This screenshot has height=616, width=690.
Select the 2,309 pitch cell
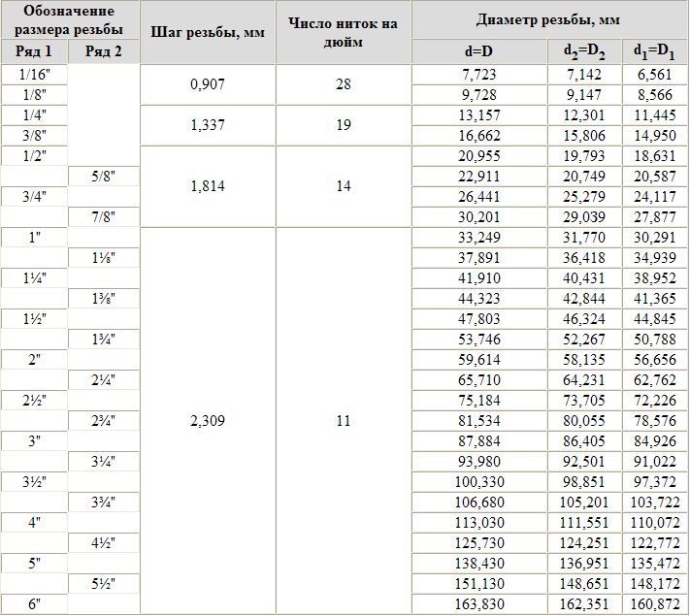pos(208,421)
